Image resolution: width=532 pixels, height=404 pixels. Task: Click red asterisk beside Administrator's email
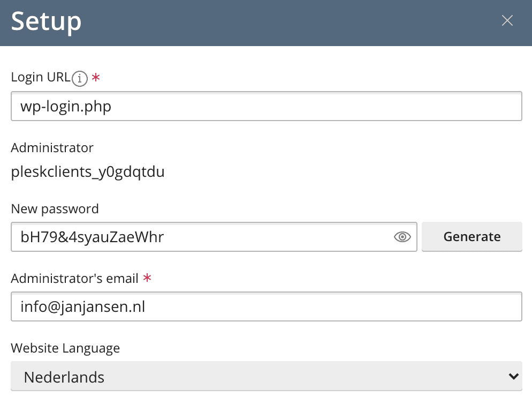point(147,279)
